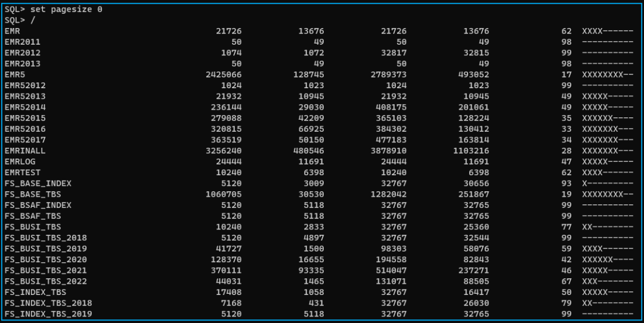Viewport: 644px width, 323px height.
Task: Select the EMRLOG tablespace name
Action: click(x=20, y=161)
